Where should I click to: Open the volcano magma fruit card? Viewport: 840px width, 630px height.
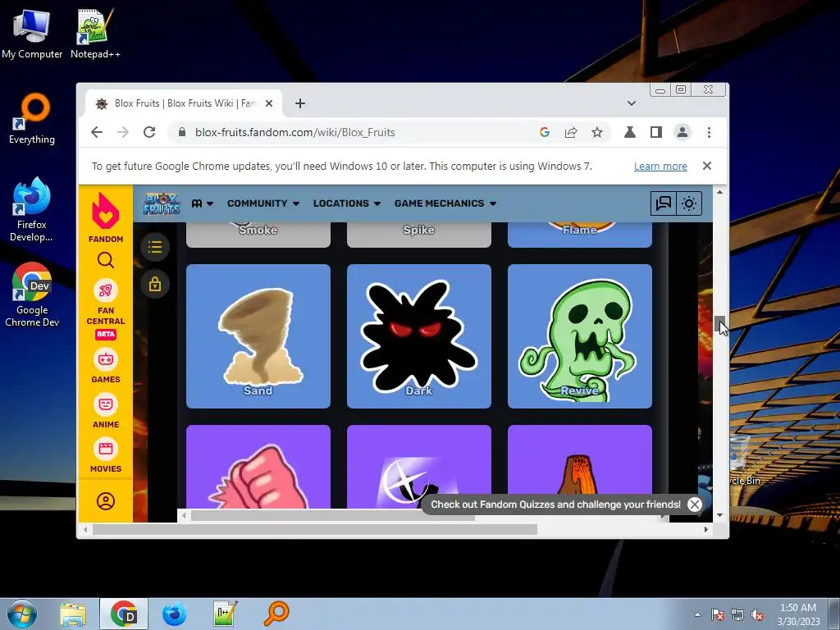click(x=580, y=459)
